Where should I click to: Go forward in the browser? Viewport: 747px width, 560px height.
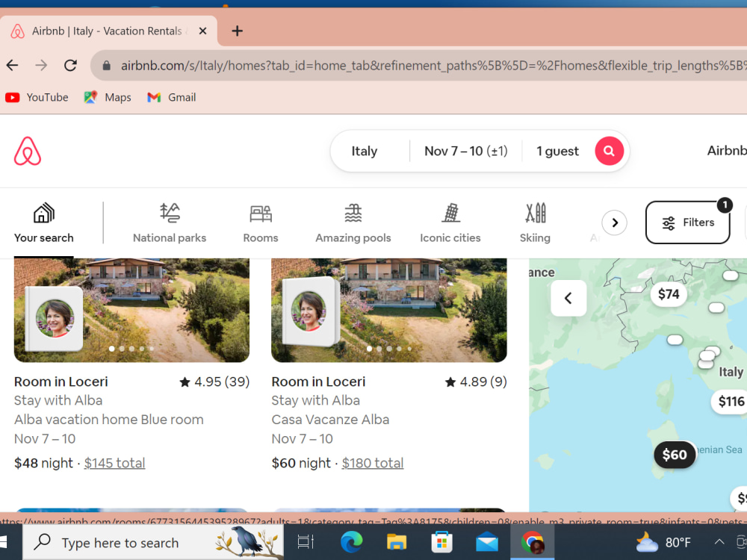pyautogui.click(x=41, y=65)
